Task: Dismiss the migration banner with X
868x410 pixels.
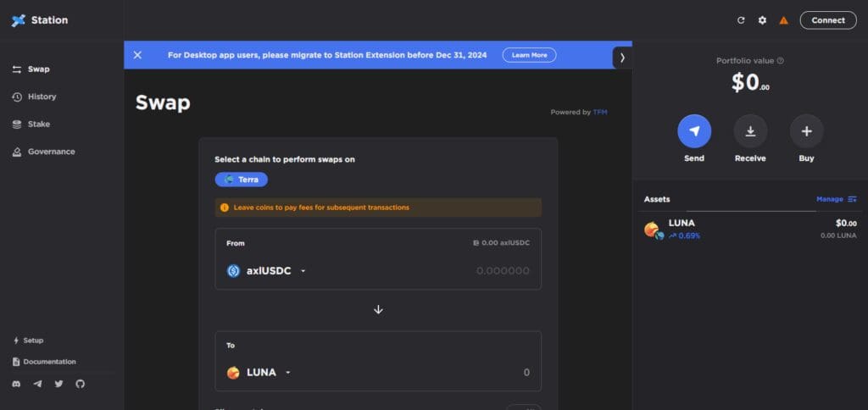Action: 138,55
